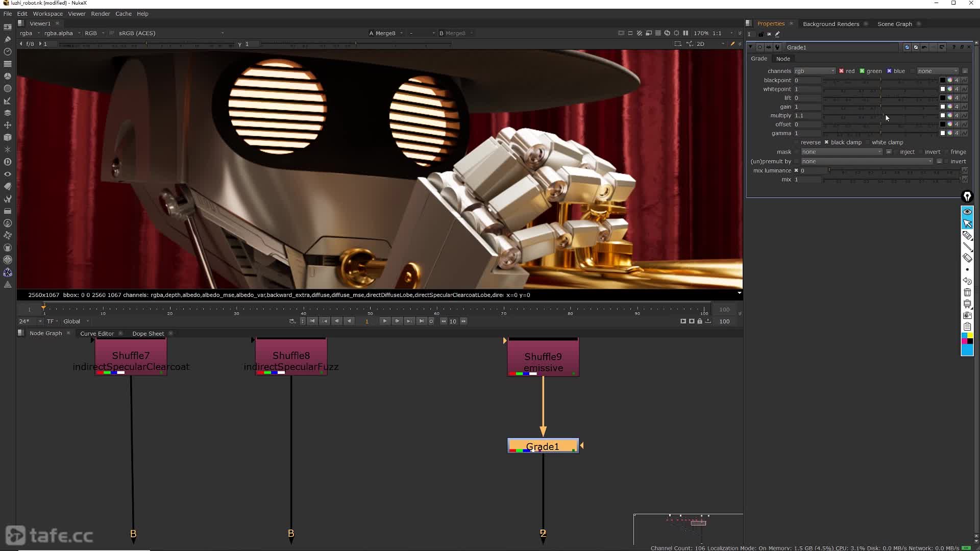Click the undo arrow icon on right toolbar

tap(967, 281)
